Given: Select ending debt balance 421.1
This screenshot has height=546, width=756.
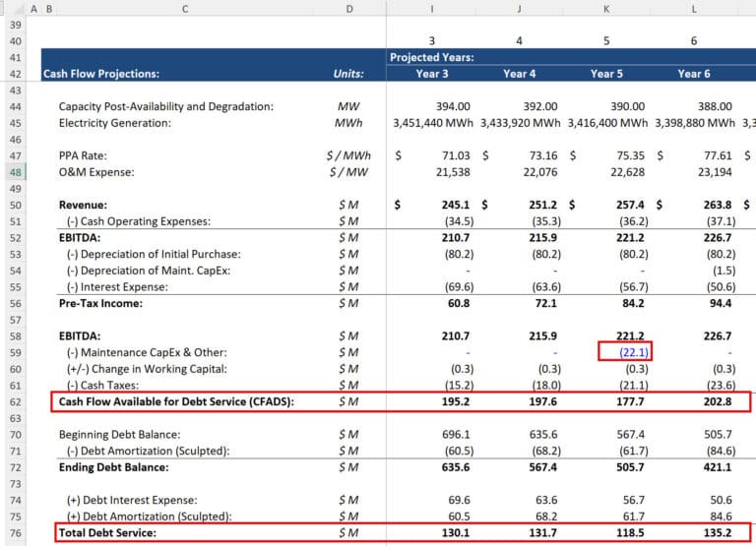Looking at the screenshot, I should click(x=718, y=467).
